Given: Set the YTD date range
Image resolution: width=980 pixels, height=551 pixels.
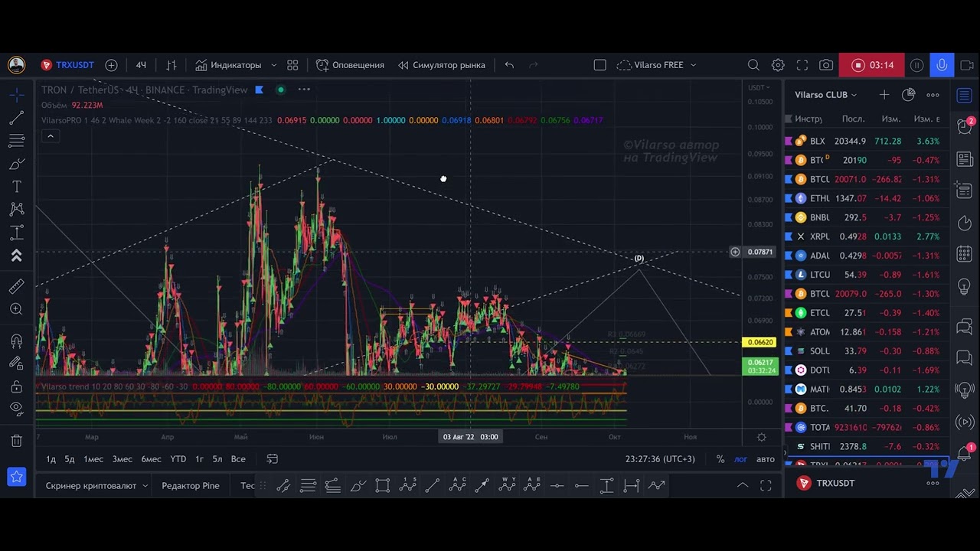Looking at the screenshot, I should click(x=178, y=459).
